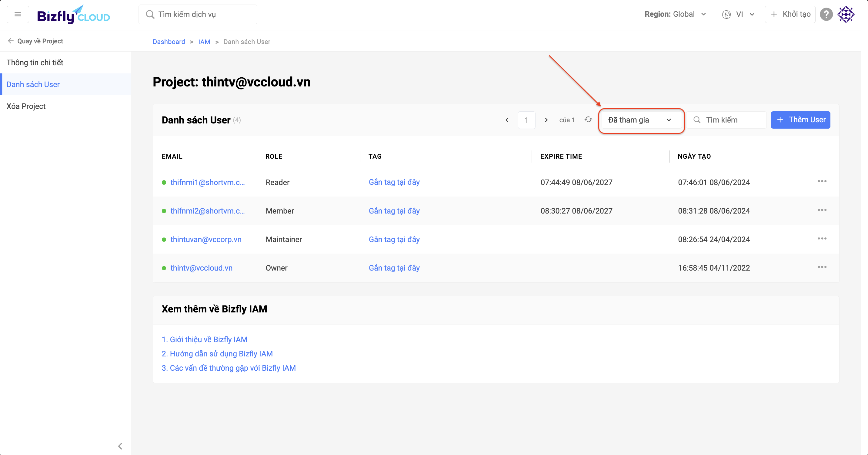The image size is (868, 455).
Task: Click the Thêm User button
Action: 800,120
